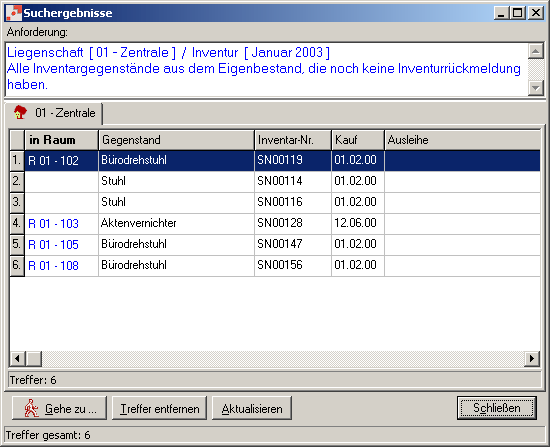
Task: Click the Aktualisieren button
Action: coord(252,408)
